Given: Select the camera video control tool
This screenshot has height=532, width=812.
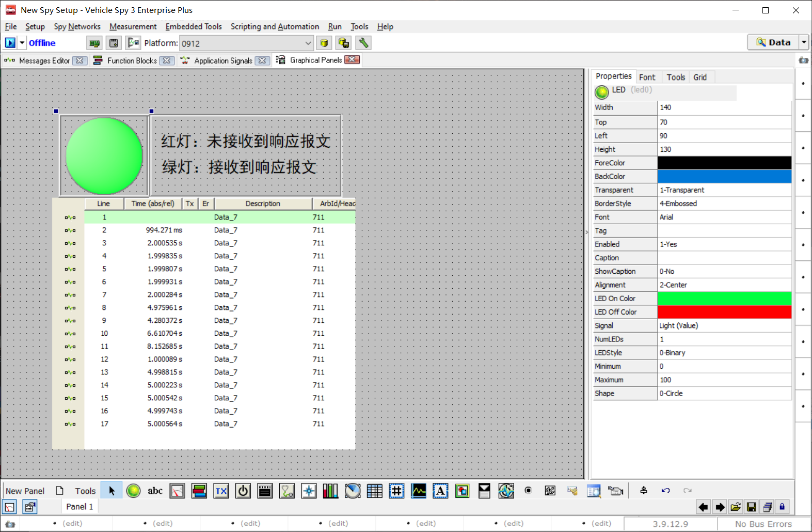Looking at the screenshot, I should [x=615, y=491].
